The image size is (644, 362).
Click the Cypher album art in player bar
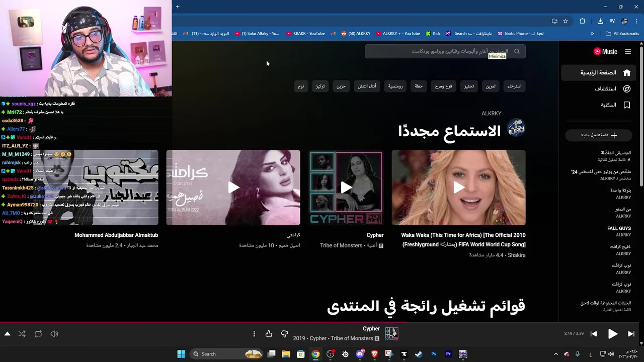coord(391,334)
